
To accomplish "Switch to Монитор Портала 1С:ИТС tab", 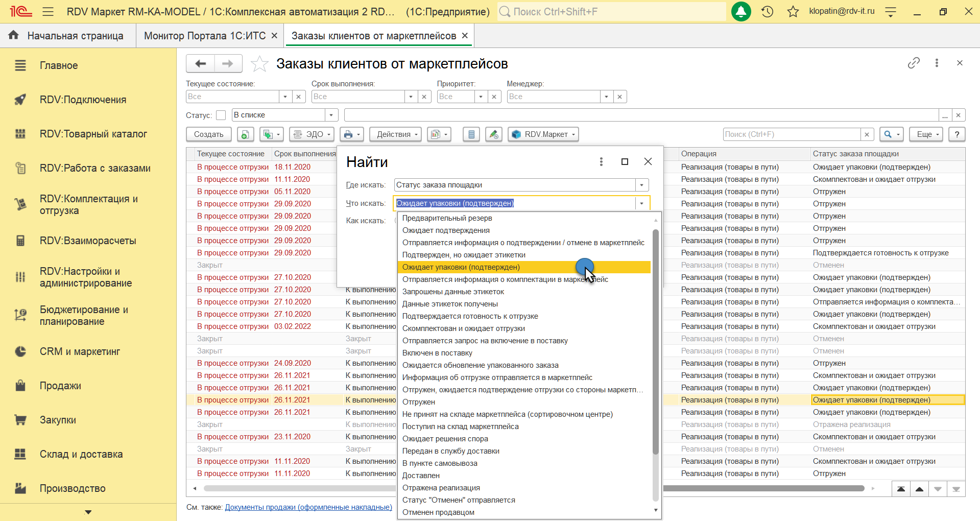I will 204,36.
